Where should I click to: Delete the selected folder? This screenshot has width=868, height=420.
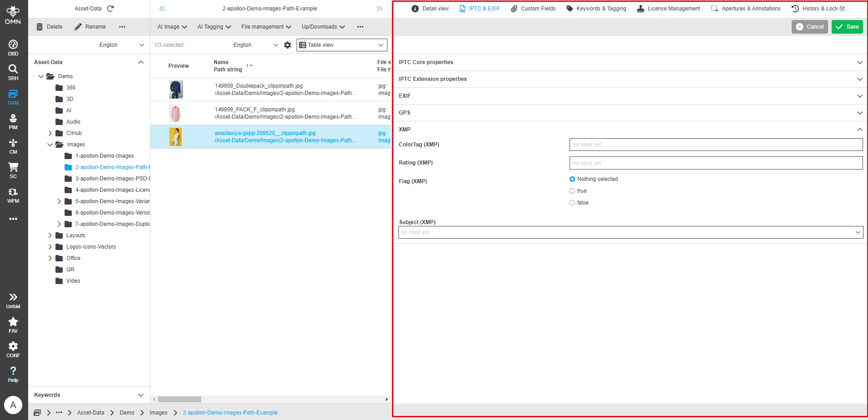(50, 27)
